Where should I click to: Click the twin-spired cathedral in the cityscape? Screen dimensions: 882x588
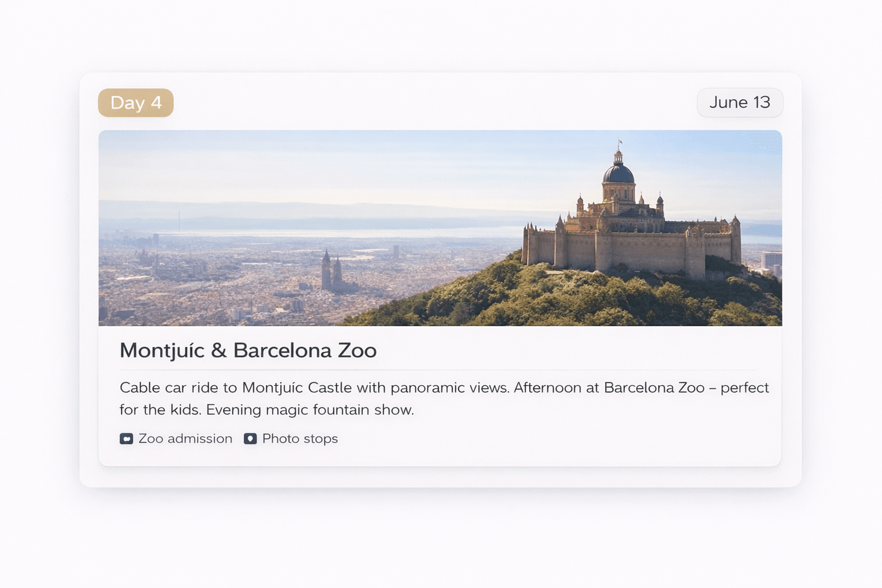coord(332,271)
